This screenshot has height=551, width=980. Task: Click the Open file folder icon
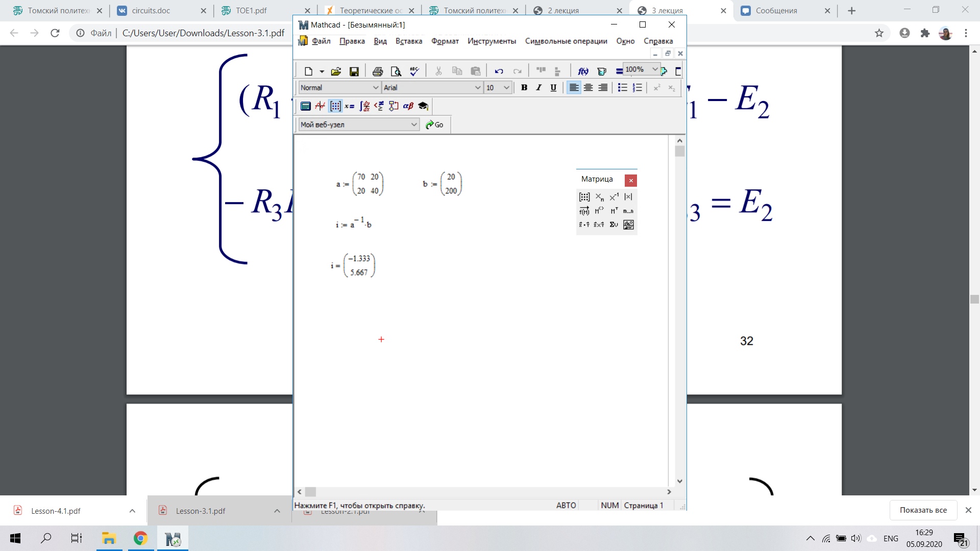(336, 71)
